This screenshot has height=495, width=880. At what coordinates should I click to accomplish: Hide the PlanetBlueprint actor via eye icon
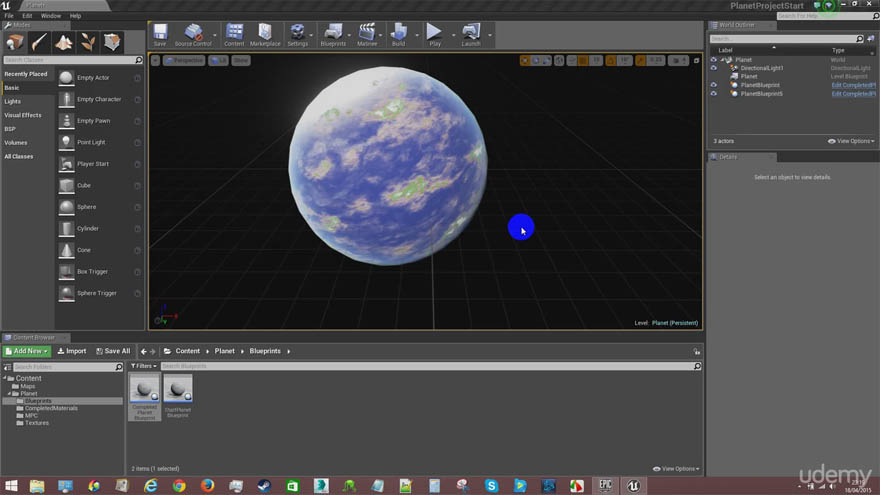[x=713, y=85]
